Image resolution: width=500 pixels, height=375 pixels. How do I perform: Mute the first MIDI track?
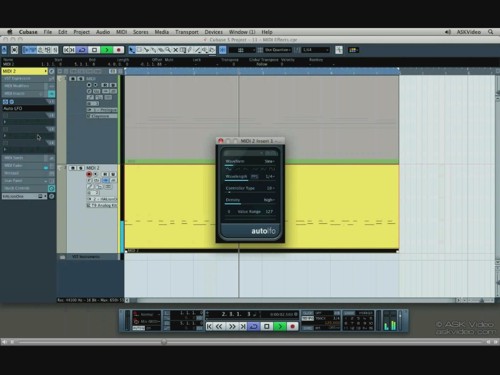point(72,79)
